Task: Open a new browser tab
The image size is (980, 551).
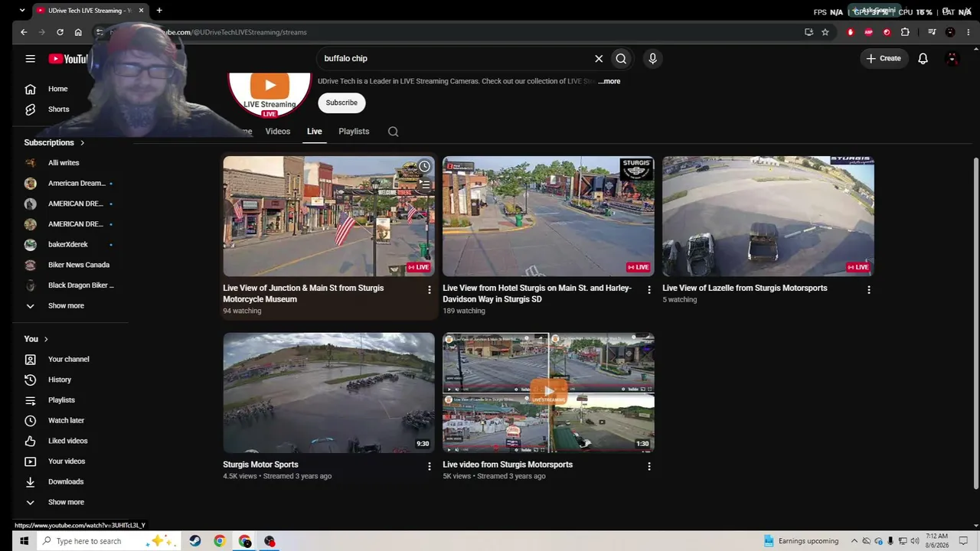Action: (x=159, y=11)
